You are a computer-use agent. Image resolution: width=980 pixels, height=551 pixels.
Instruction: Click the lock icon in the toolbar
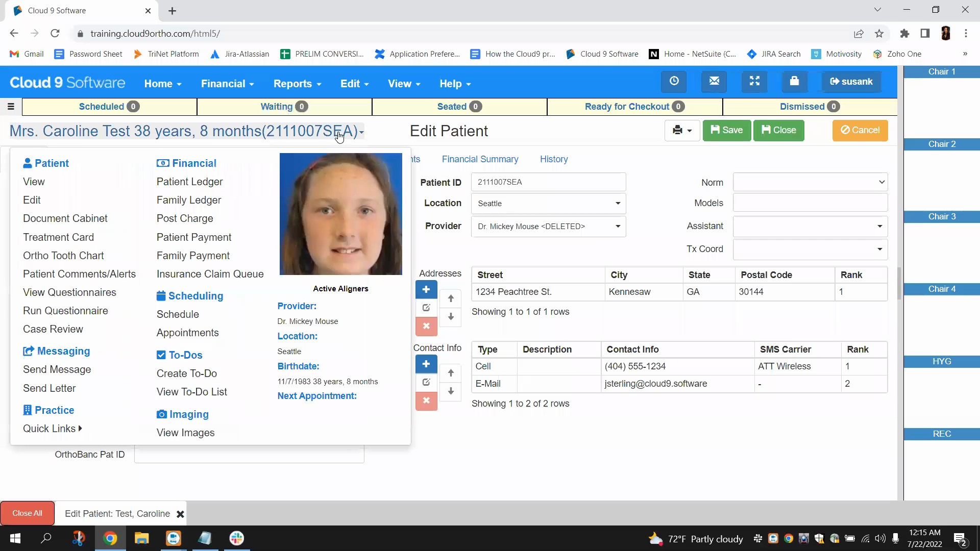(x=794, y=82)
